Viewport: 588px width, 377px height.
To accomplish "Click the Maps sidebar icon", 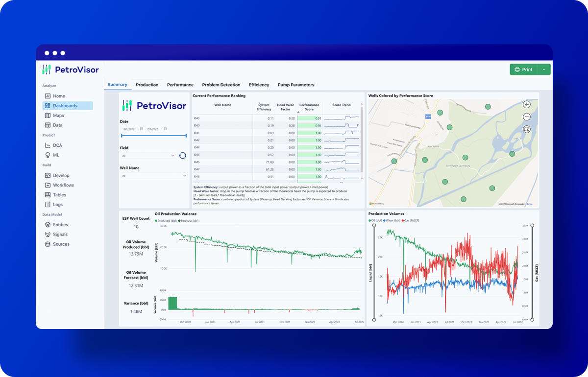I will [48, 116].
